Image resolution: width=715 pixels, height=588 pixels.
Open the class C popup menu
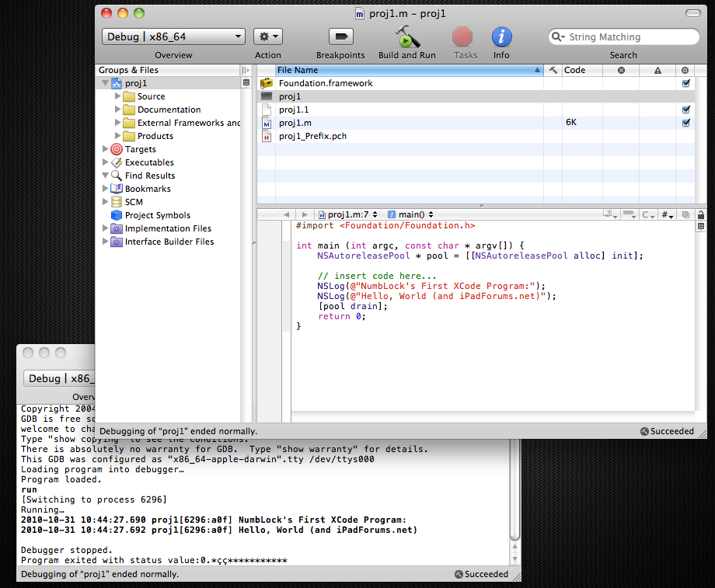[x=648, y=214]
